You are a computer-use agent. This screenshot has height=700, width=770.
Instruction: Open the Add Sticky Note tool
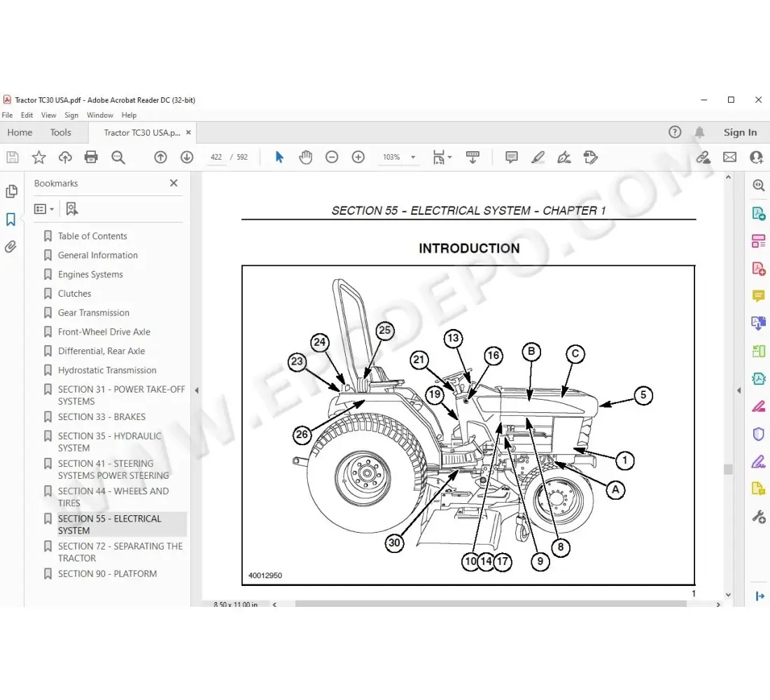pyautogui.click(x=512, y=157)
